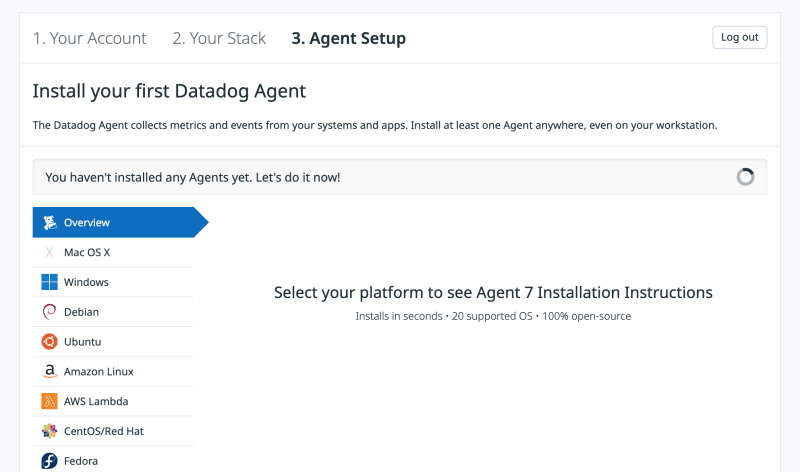Screen dimensions: 800x472
Task: Click the Ubuntu circle logo icon
Action: coord(49,341)
